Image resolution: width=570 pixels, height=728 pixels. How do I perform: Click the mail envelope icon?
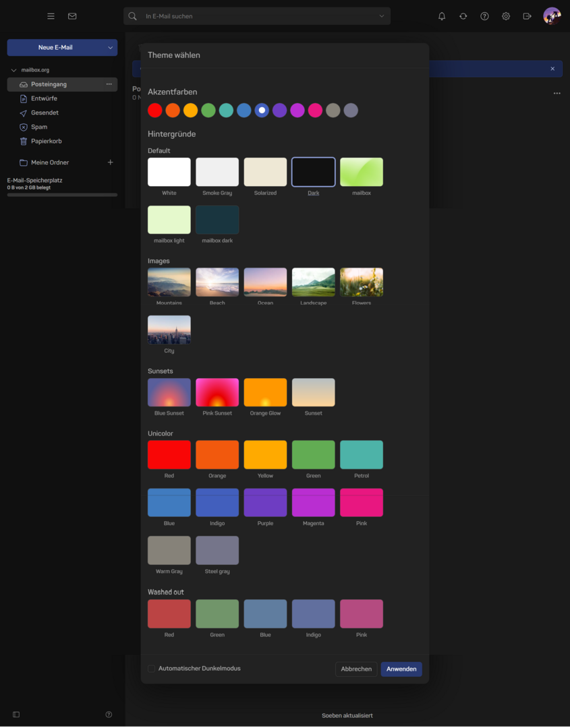(72, 16)
